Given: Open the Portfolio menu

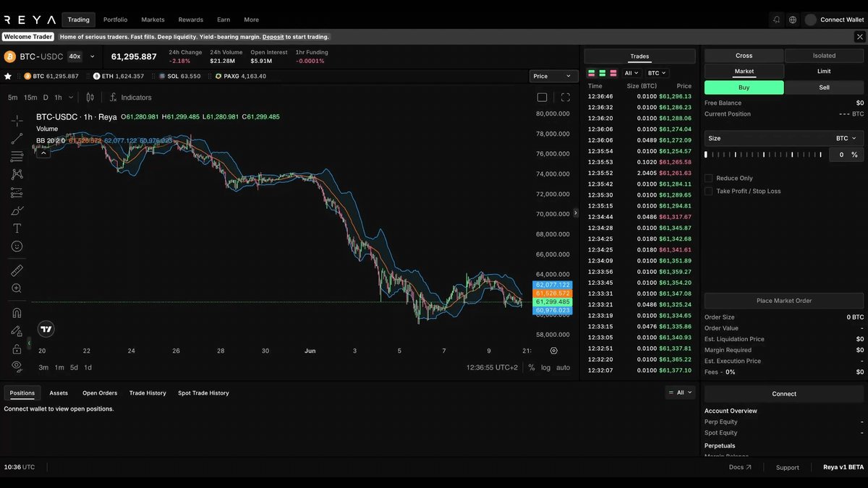Looking at the screenshot, I should [115, 20].
